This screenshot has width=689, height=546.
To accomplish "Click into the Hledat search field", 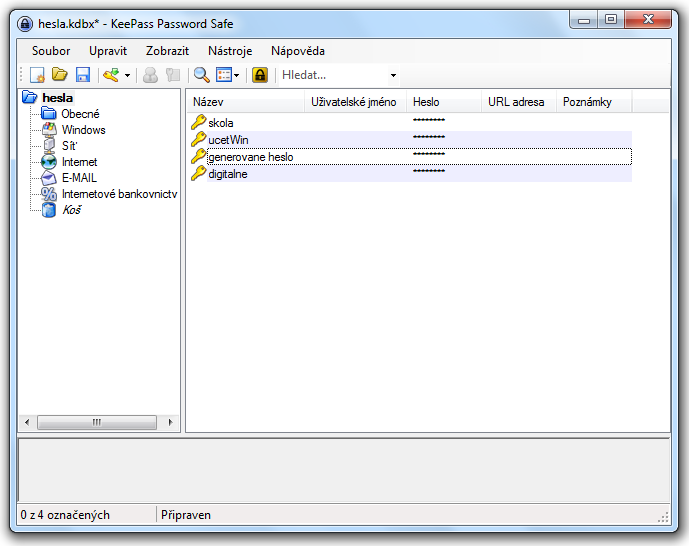I will pos(334,75).
